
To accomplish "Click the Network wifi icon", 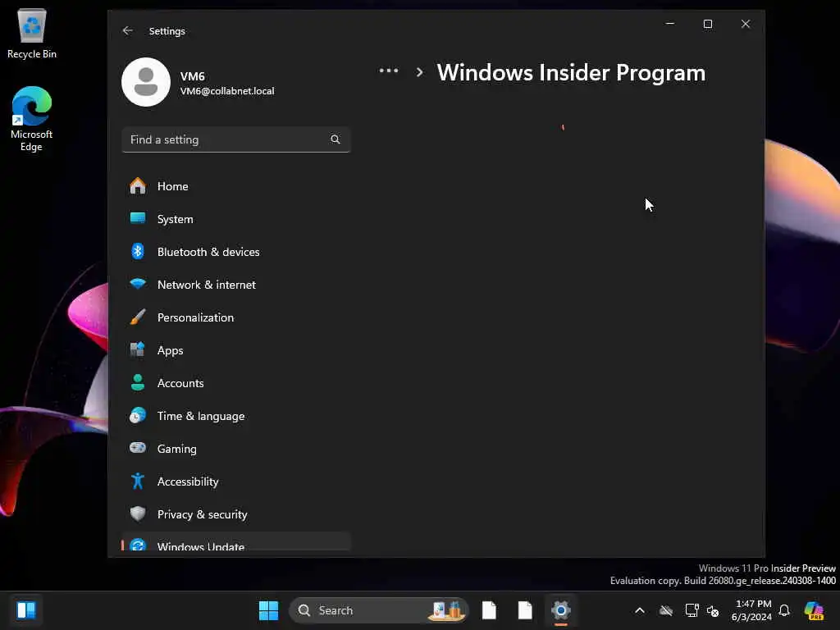I will tap(138, 284).
